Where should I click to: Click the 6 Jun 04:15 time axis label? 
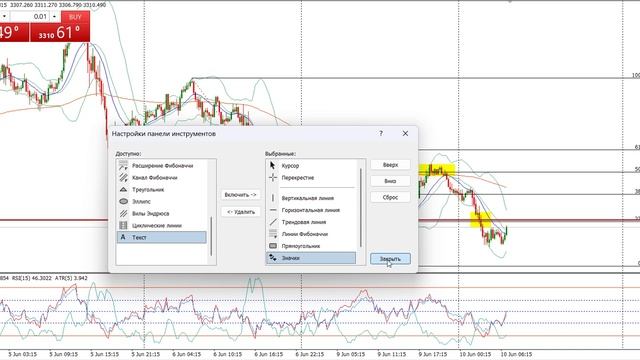186,354
